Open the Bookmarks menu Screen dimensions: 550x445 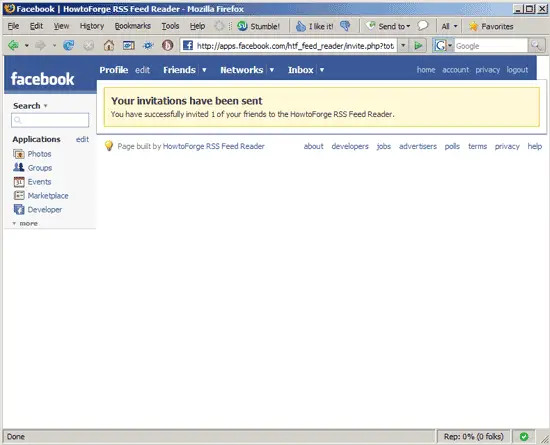tap(133, 26)
